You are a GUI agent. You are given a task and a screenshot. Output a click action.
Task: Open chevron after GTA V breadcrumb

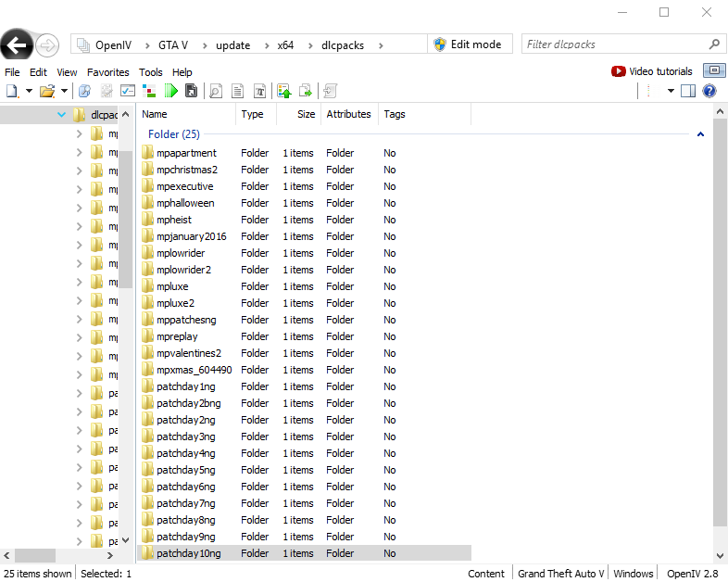pos(205,45)
